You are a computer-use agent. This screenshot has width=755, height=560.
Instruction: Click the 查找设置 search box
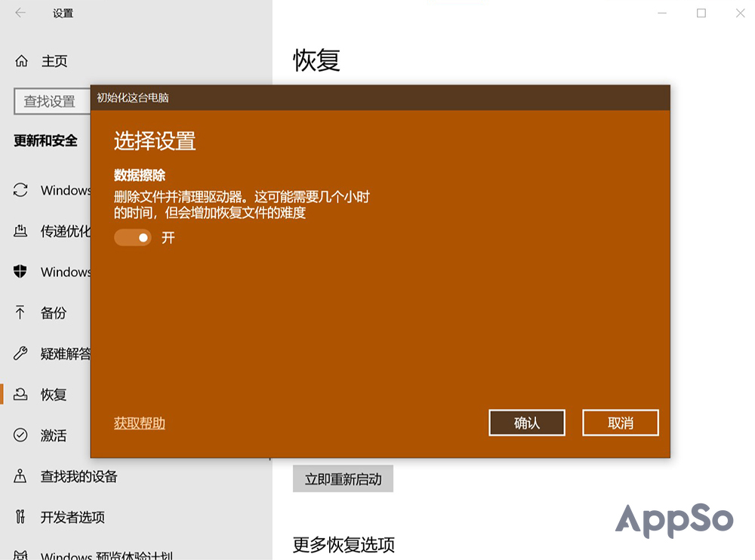tap(53, 101)
